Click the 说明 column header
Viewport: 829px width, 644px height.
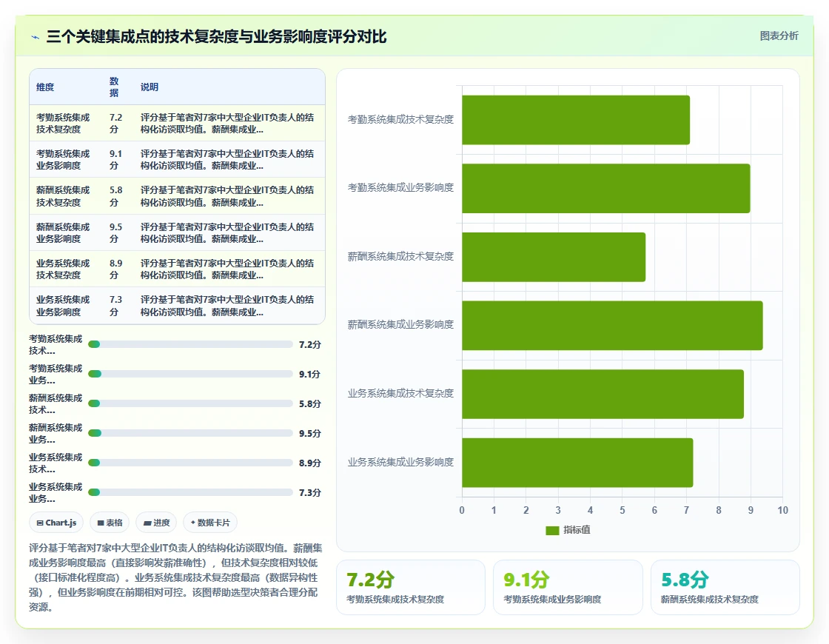point(149,87)
